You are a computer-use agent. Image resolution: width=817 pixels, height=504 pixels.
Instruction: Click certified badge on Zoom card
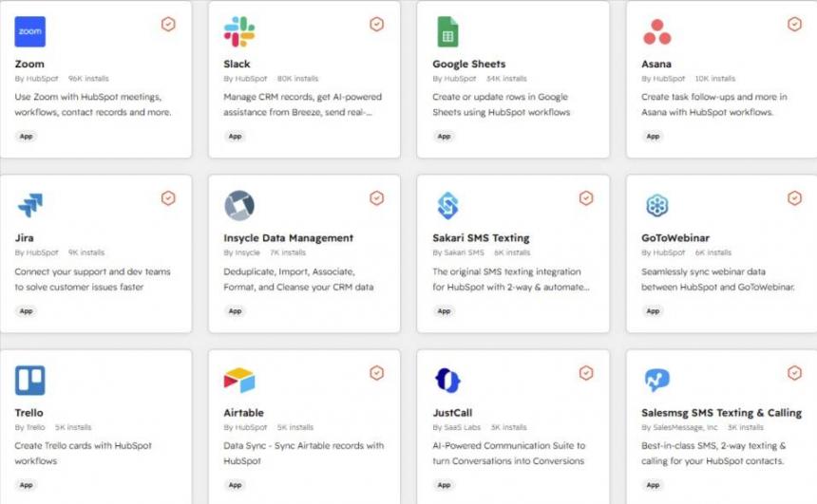(x=168, y=24)
